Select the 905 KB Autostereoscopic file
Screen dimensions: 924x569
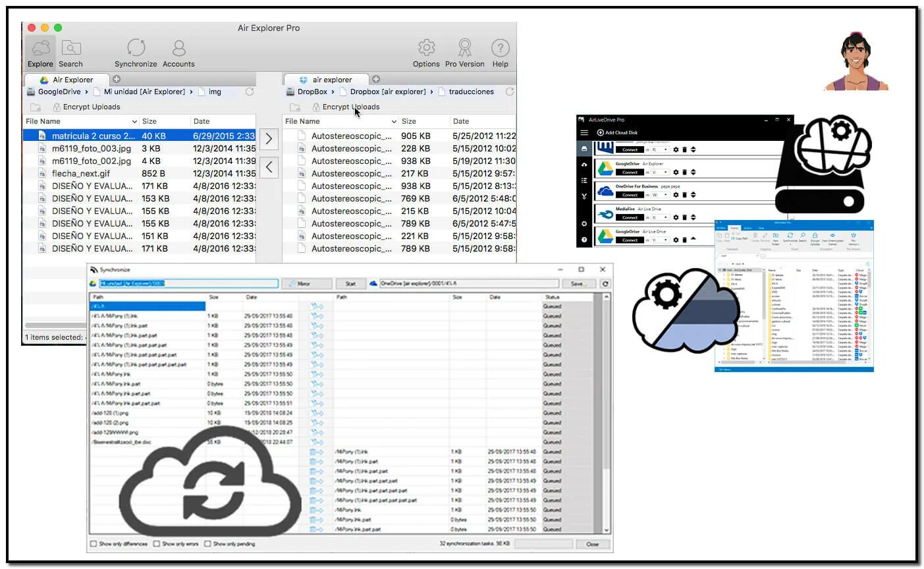click(399, 136)
